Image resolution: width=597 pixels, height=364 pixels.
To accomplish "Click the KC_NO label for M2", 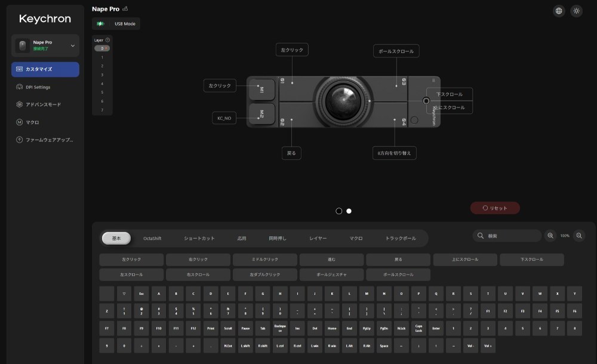I will pyautogui.click(x=224, y=118).
